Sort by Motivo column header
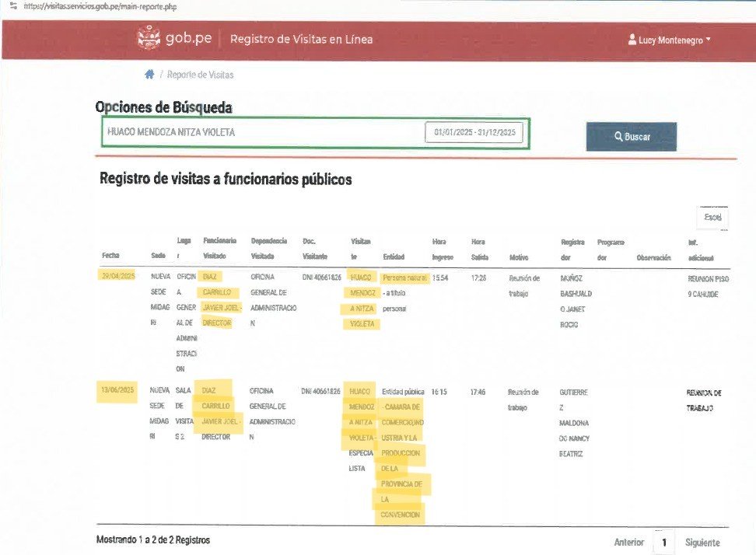Screen dimensions: 756x555 (520, 257)
